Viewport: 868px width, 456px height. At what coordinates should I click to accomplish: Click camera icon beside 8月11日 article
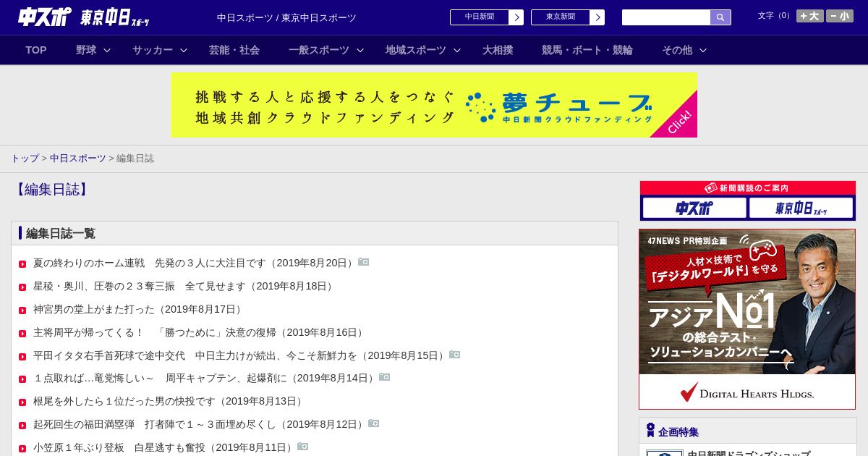click(303, 447)
